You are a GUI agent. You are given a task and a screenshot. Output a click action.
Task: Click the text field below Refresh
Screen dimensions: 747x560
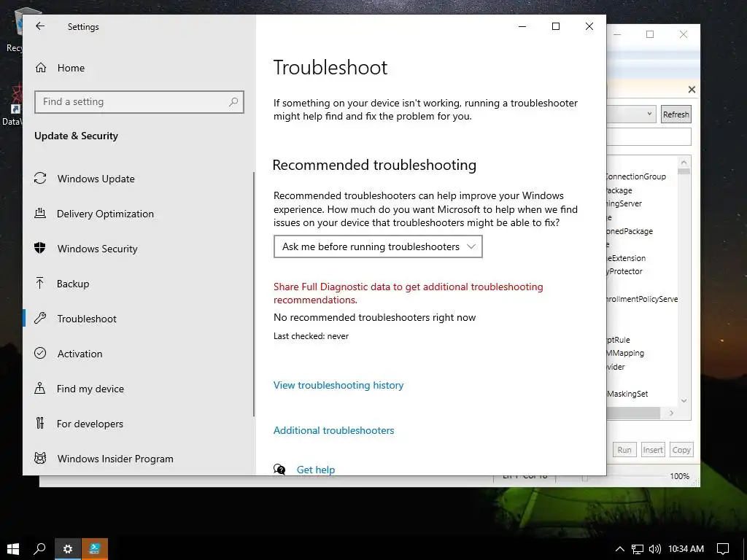[x=649, y=136]
